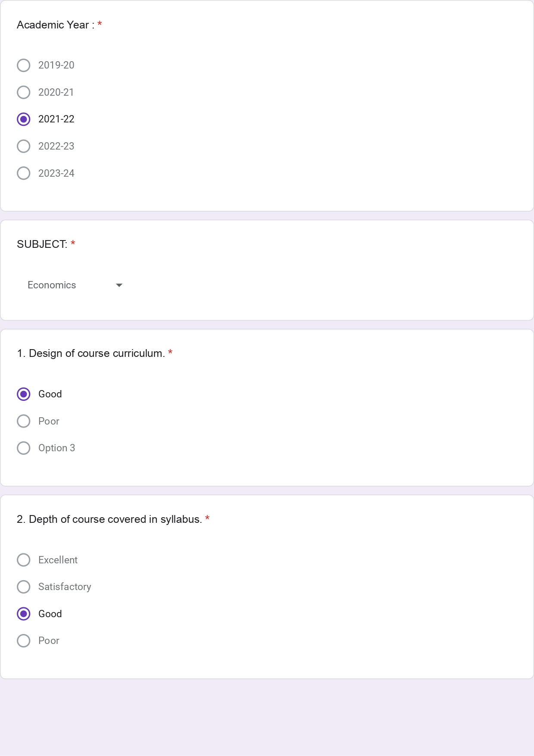Image resolution: width=534 pixels, height=756 pixels.
Task: Click the Satisfactory label text
Action: point(65,587)
